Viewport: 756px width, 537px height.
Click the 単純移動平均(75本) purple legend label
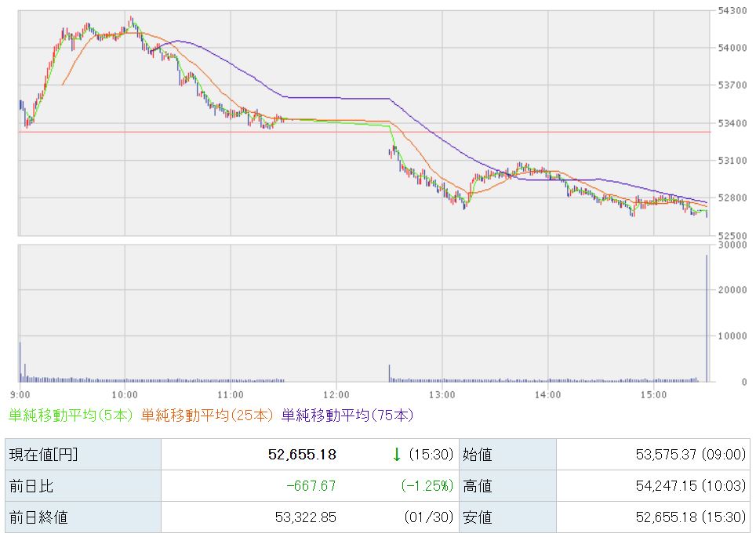click(x=347, y=415)
